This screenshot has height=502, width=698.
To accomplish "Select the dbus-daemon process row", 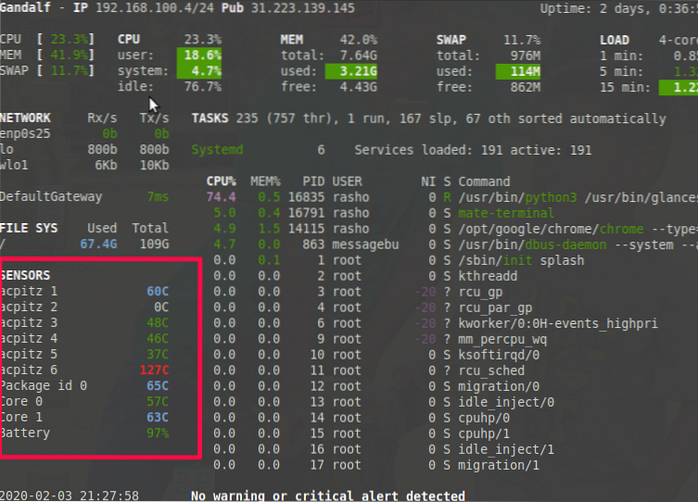I will [x=452, y=244].
